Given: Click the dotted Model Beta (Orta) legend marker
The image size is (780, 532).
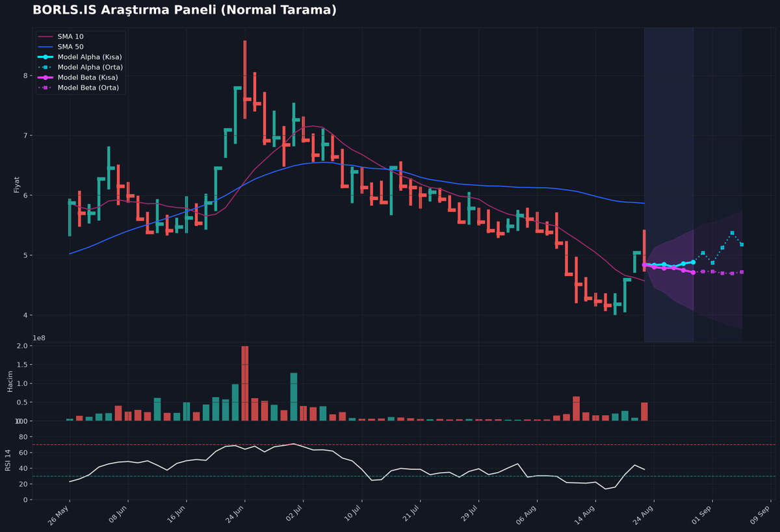Looking at the screenshot, I should 45,88.
